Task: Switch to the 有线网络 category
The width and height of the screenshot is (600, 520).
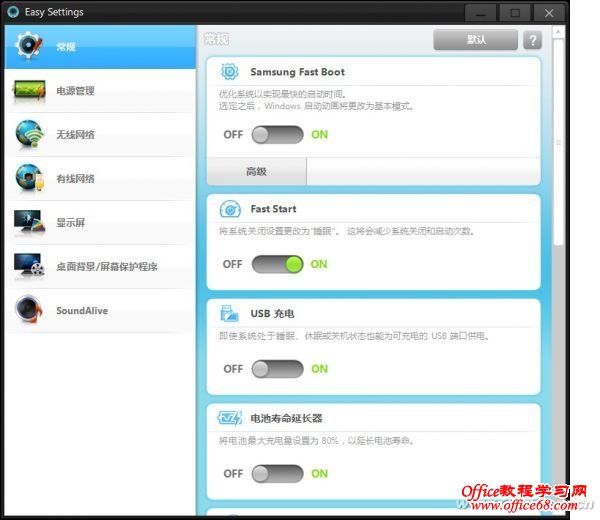Action: tap(100, 179)
